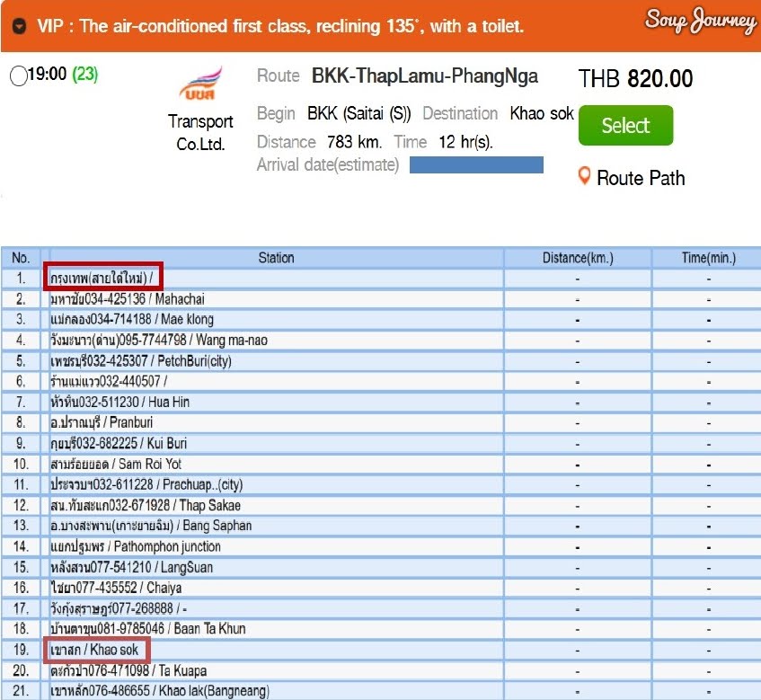
Task: Click the Station column header
Action: 276,258
